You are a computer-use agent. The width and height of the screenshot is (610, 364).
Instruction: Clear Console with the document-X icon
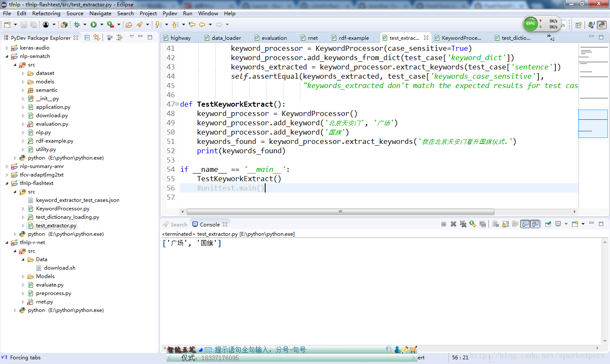pos(496,224)
